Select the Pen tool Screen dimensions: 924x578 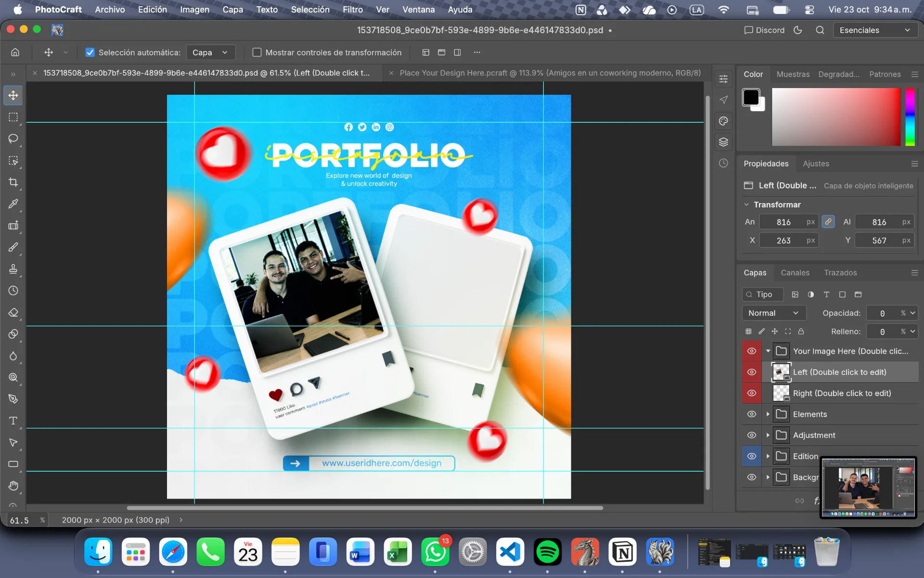13,399
